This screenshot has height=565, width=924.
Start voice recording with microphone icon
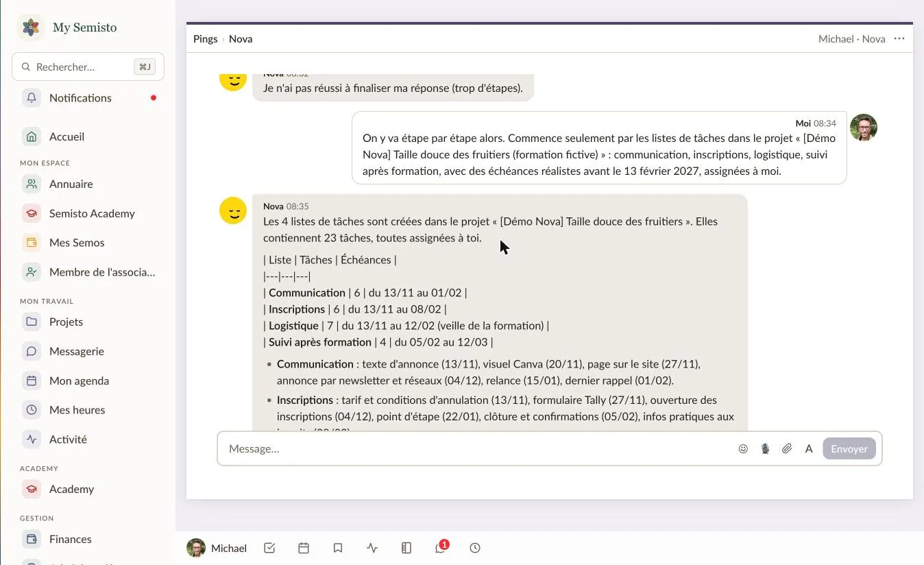click(x=765, y=449)
